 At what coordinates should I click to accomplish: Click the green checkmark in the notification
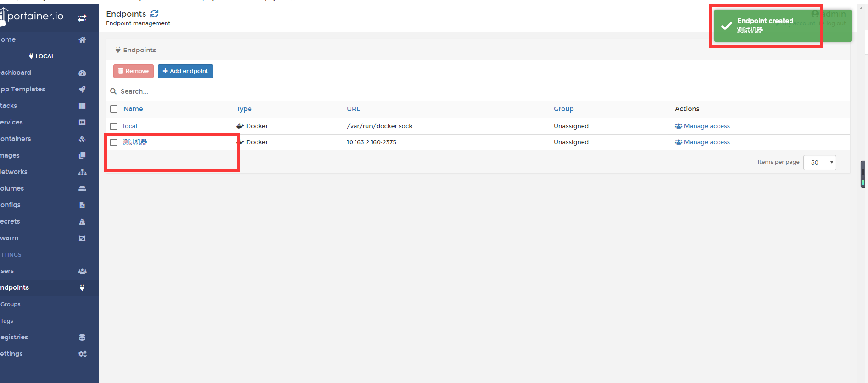727,26
